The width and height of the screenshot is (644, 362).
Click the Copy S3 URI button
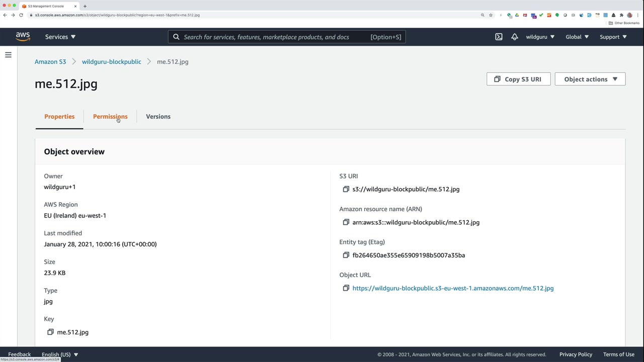tap(518, 79)
